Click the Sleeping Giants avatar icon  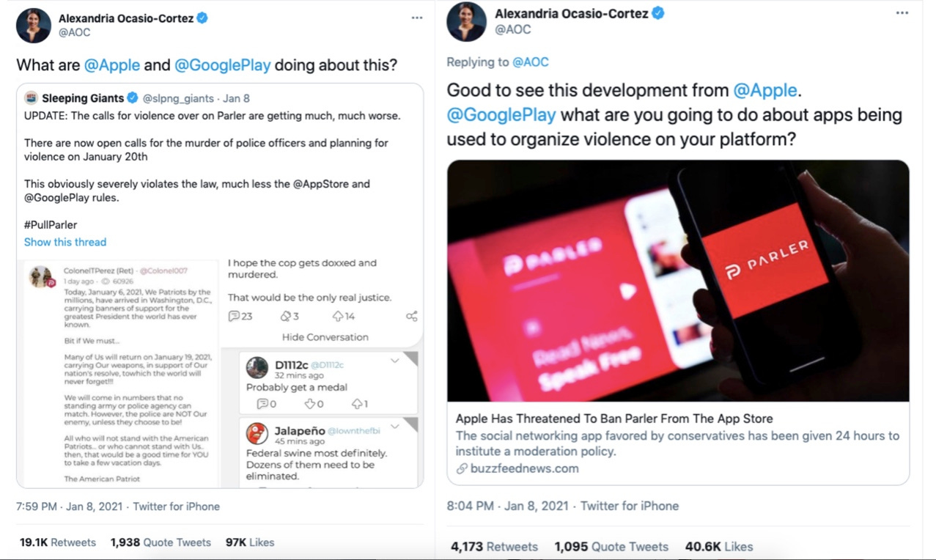click(x=32, y=98)
